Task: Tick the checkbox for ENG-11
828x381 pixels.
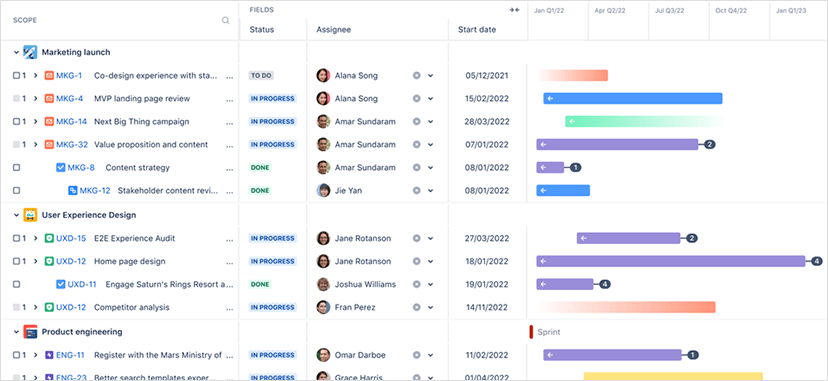Action: pyautogui.click(x=16, y=355)
